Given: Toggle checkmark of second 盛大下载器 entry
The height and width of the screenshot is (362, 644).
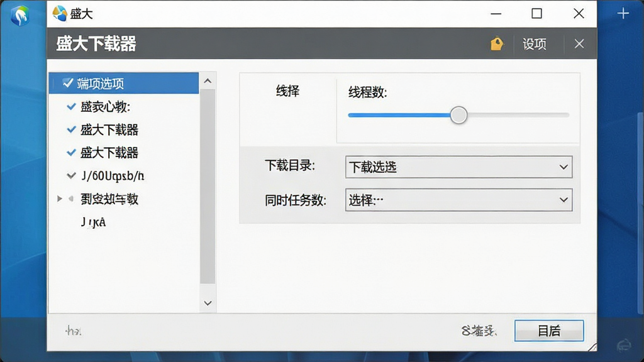Looking at the screenshot, I should [71, 153].
